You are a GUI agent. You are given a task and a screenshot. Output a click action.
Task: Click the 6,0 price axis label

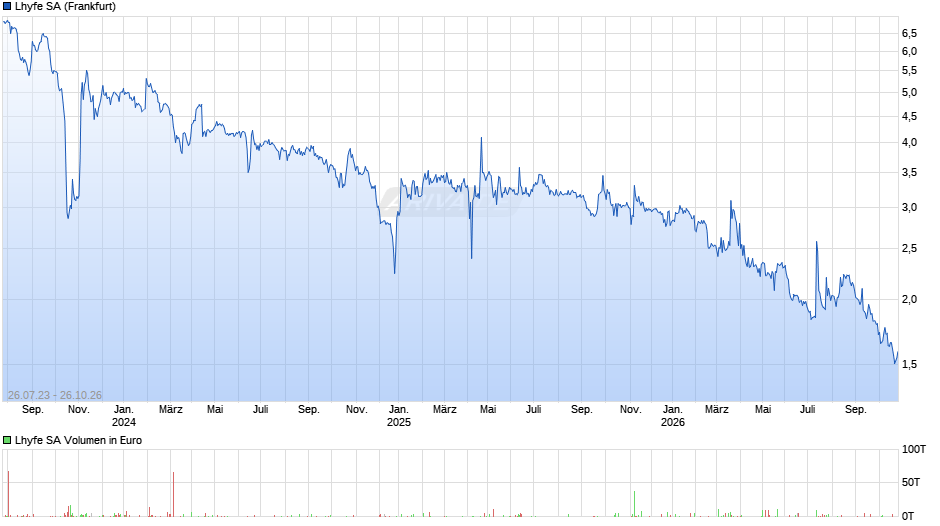pyautogui.click(x=909, y=52)
